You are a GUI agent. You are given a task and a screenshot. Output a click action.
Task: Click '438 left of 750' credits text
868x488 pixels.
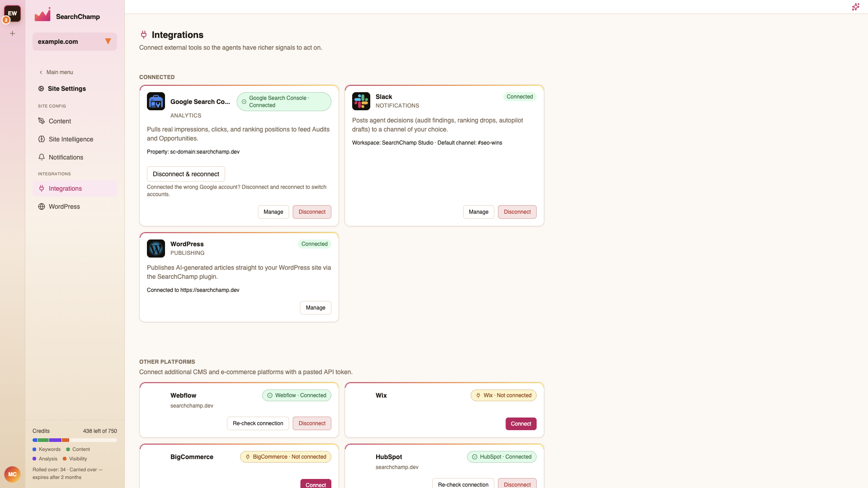(x=100, y=431)
